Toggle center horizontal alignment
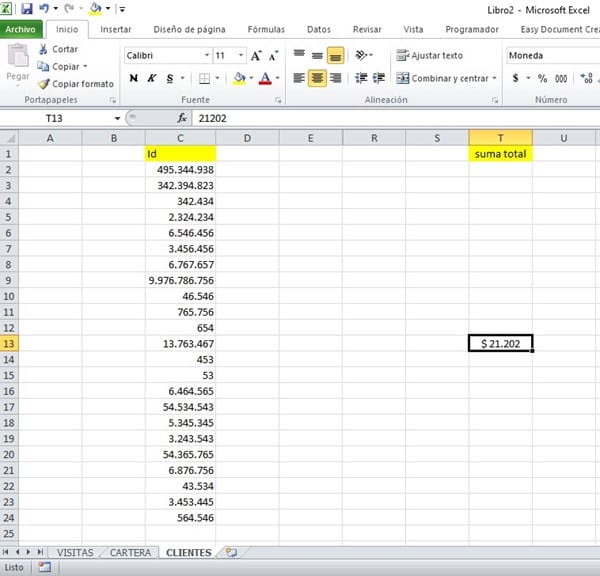Screen dimensions: 600x576 [x=316, y=78]
